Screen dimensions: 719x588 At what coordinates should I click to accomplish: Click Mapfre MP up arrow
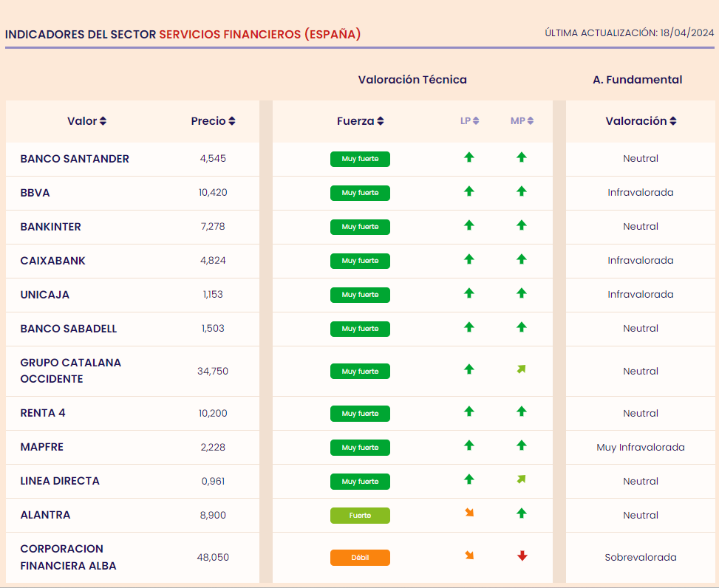click(522, 445)
